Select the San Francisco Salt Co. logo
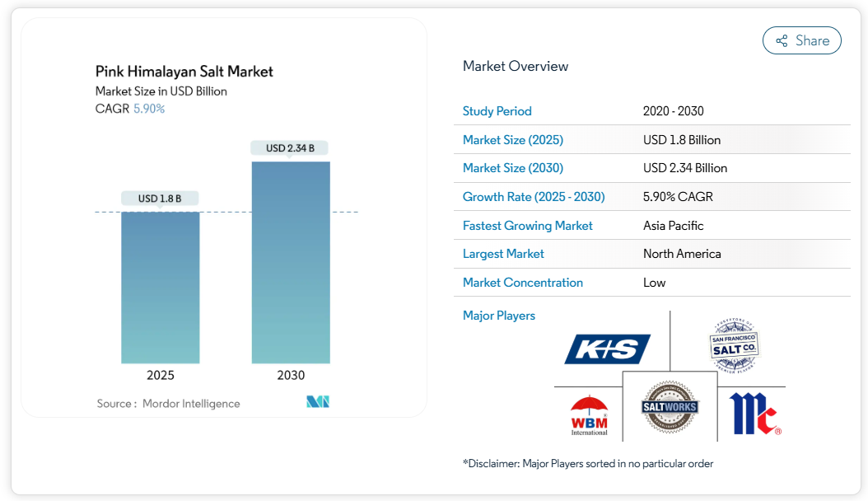 click(x=733, y=346)
